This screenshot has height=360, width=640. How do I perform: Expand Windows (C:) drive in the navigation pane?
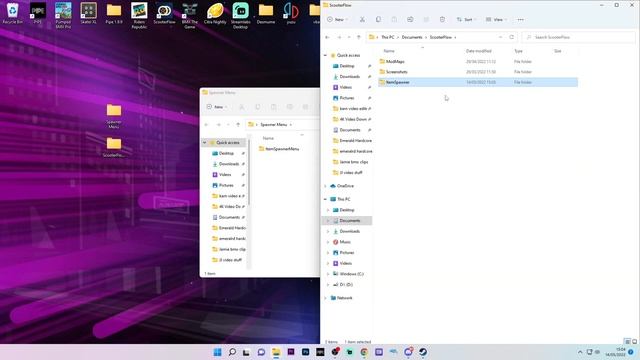pyautogui.click(x=328, y=274)
